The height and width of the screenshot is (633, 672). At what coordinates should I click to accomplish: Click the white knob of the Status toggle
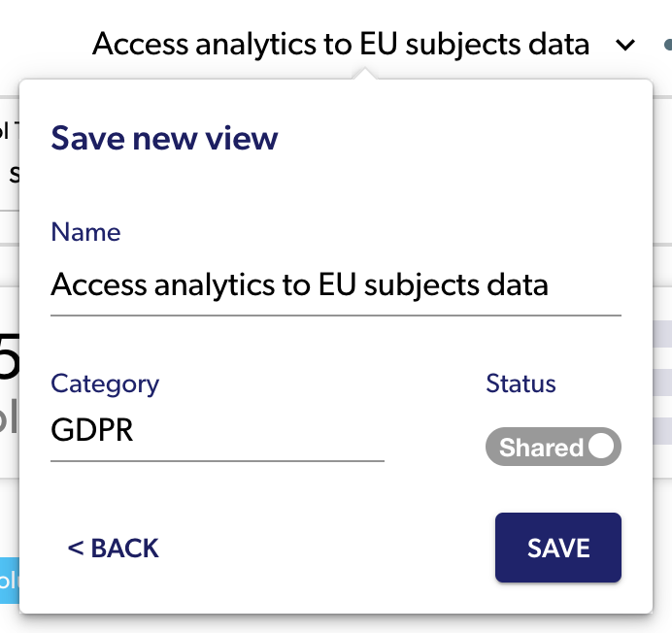coord(602,447)
